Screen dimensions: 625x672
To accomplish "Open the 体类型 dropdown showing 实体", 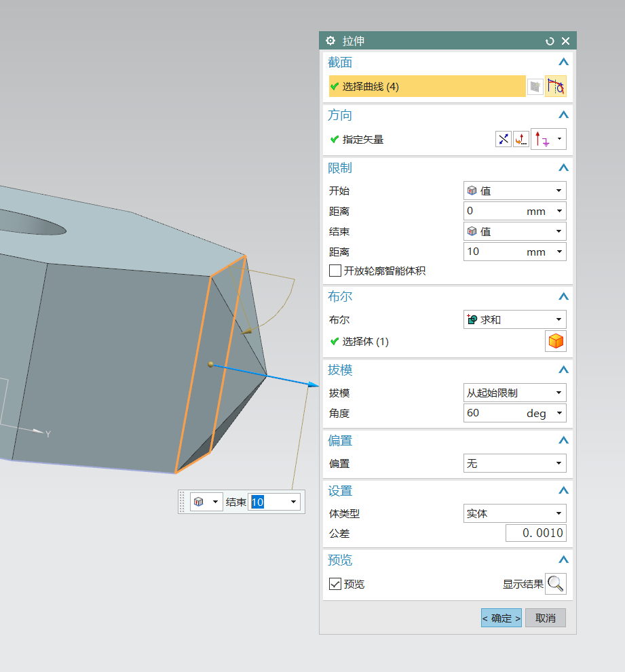I will [x=514, y=513].
